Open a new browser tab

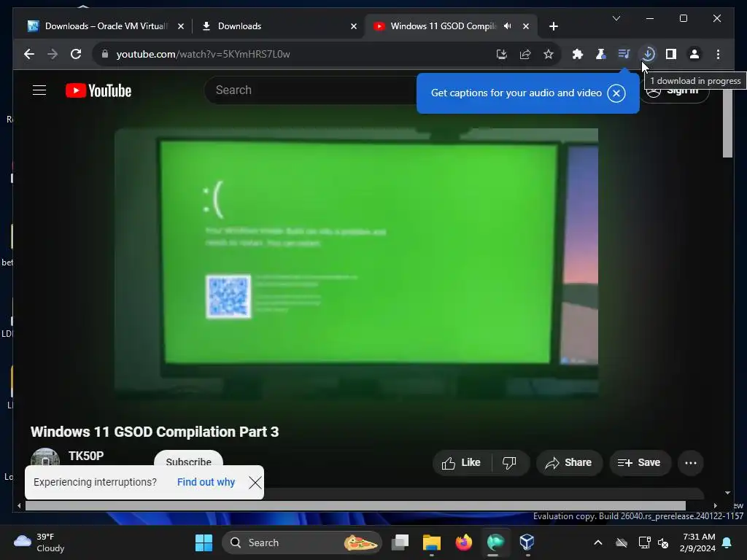point(553,27)
